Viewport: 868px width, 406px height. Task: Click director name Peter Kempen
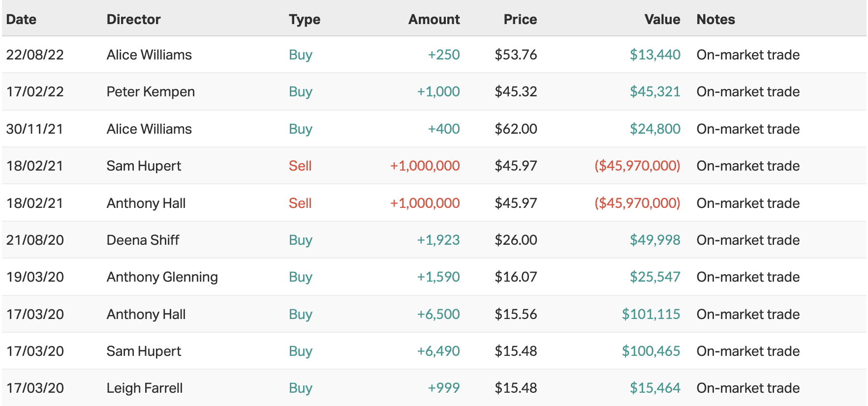pos(151,91)
